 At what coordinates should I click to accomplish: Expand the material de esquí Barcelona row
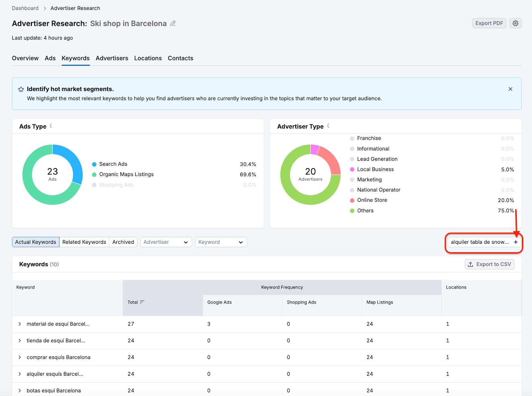pos(20,324)
